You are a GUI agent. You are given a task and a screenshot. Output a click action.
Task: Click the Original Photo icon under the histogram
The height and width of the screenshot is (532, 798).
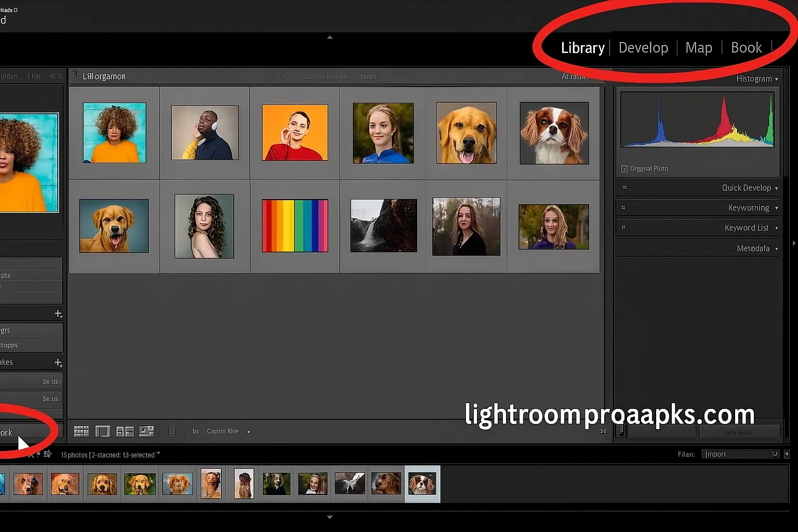623,168
